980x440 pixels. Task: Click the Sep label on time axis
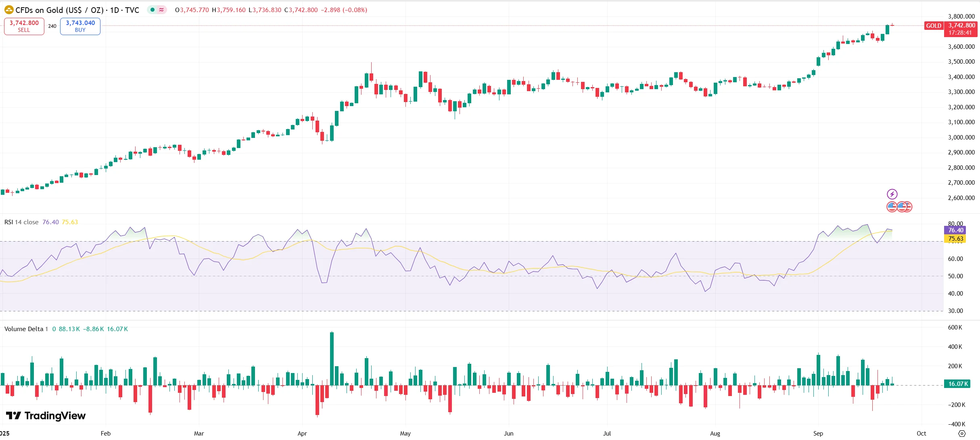(x=818, y=434)
